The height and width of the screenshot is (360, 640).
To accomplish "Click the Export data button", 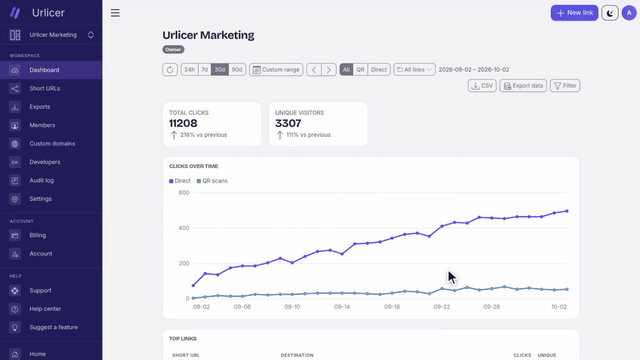I will pos(523,86).
